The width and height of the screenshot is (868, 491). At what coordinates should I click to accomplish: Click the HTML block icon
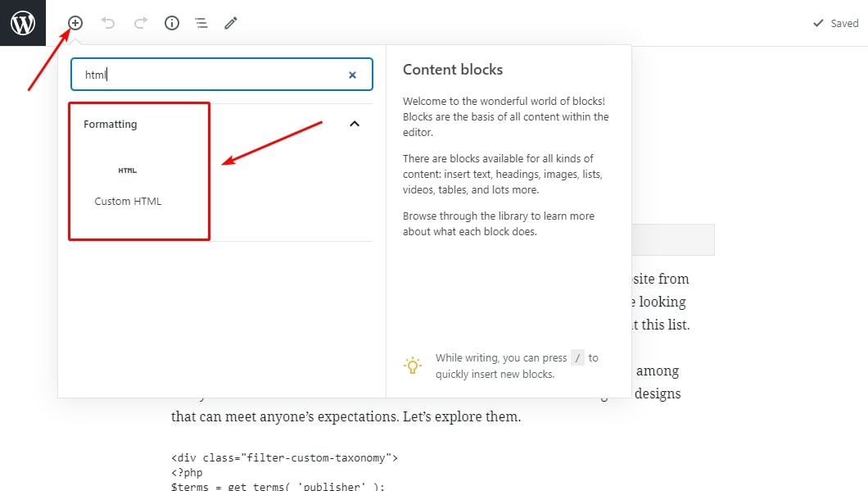127,170
